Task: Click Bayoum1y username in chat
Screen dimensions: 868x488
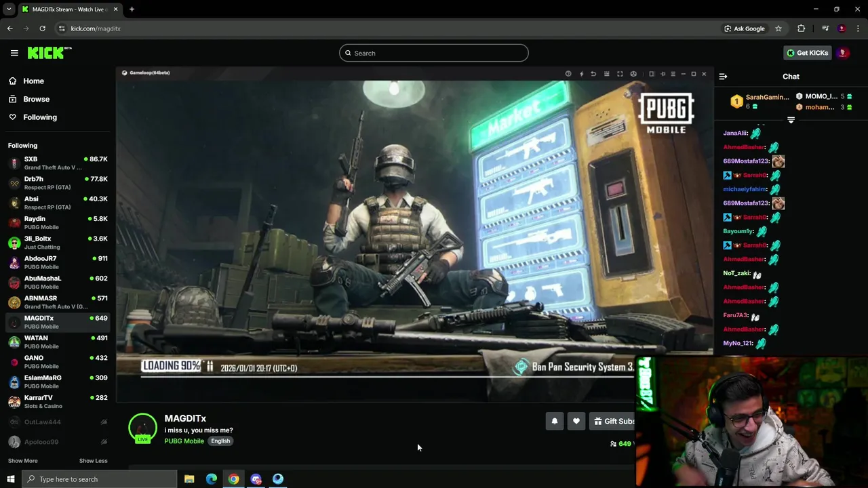Action: 738,231
